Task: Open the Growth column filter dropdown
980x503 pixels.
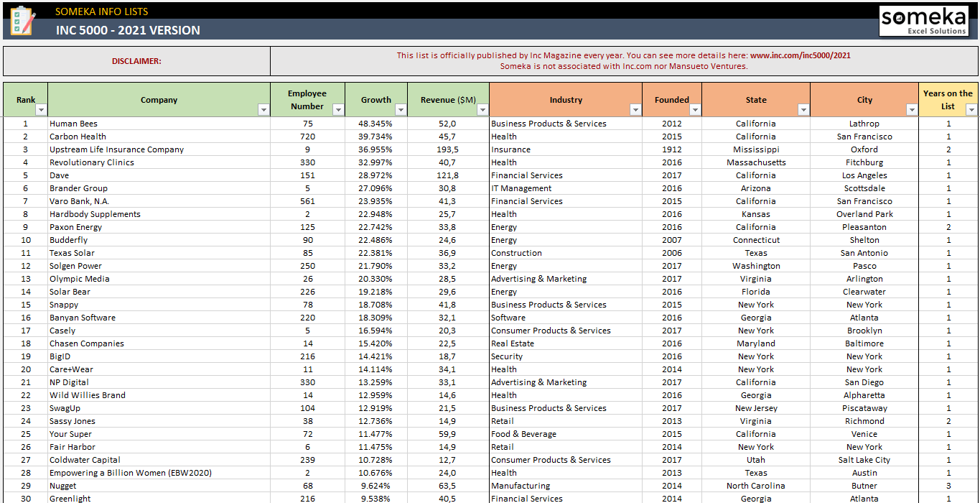Action: [401, 110]
